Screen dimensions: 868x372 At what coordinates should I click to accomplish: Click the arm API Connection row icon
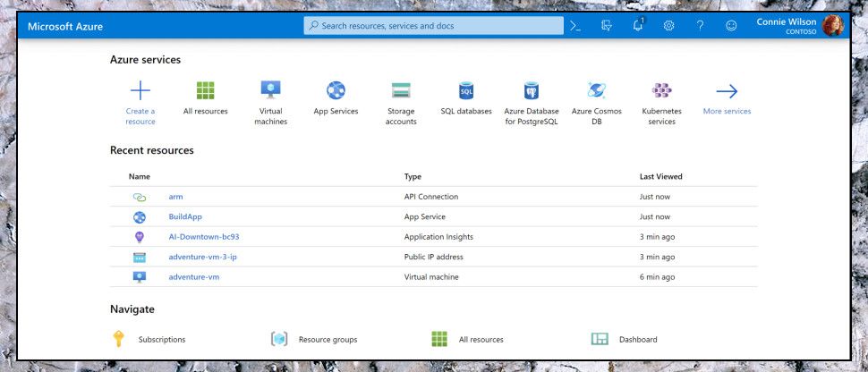[x=140, y=197]
